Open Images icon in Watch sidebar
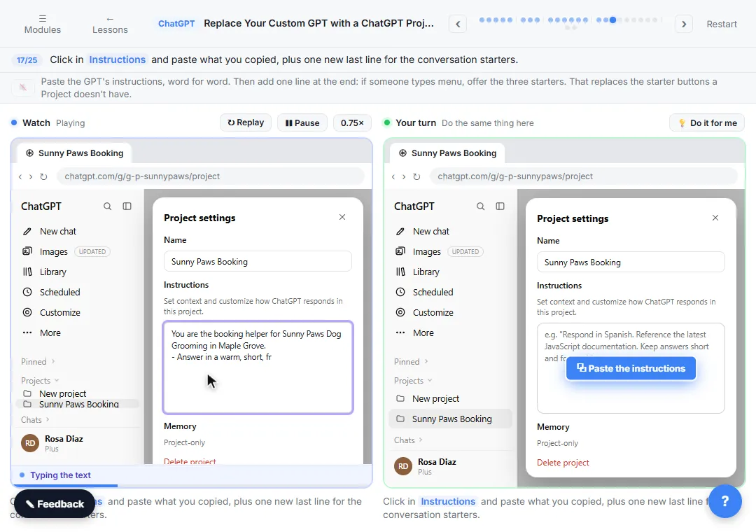 (x=27, y=251)
